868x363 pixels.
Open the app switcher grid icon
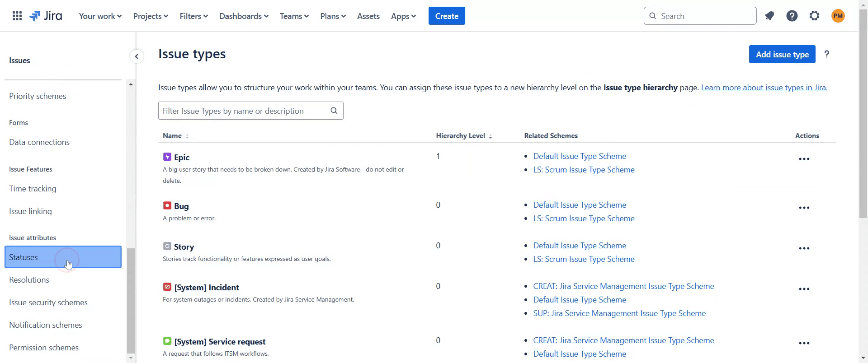(17, 16)
